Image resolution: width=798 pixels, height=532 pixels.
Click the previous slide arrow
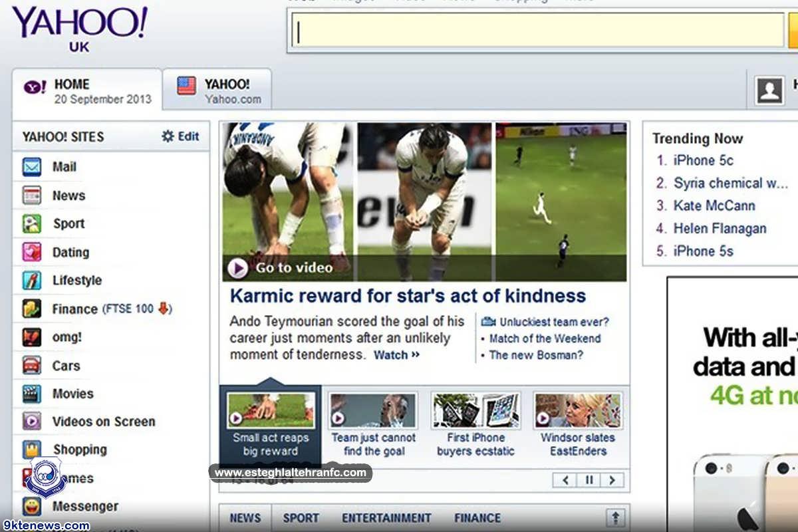point(565,480)
